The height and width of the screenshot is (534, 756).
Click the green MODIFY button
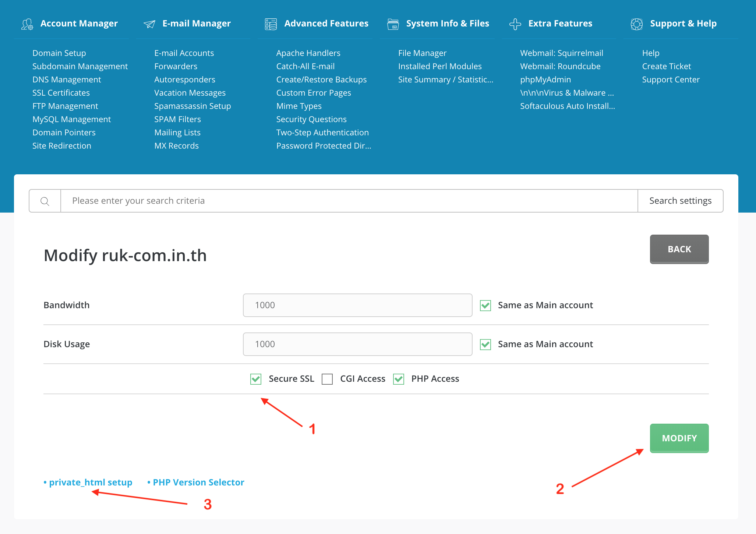(x=679, y=438)
